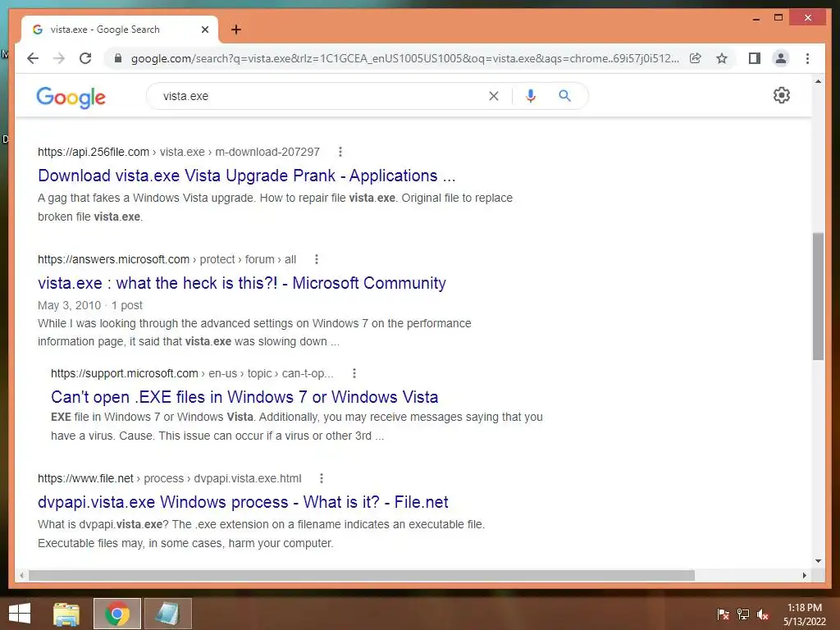Open a new tab with the plus button

point(236,30)
